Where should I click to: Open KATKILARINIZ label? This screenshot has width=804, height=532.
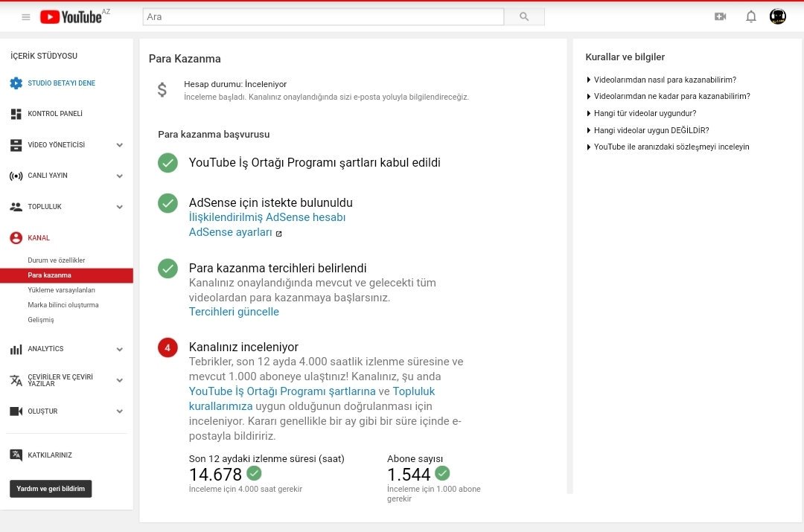50,455
